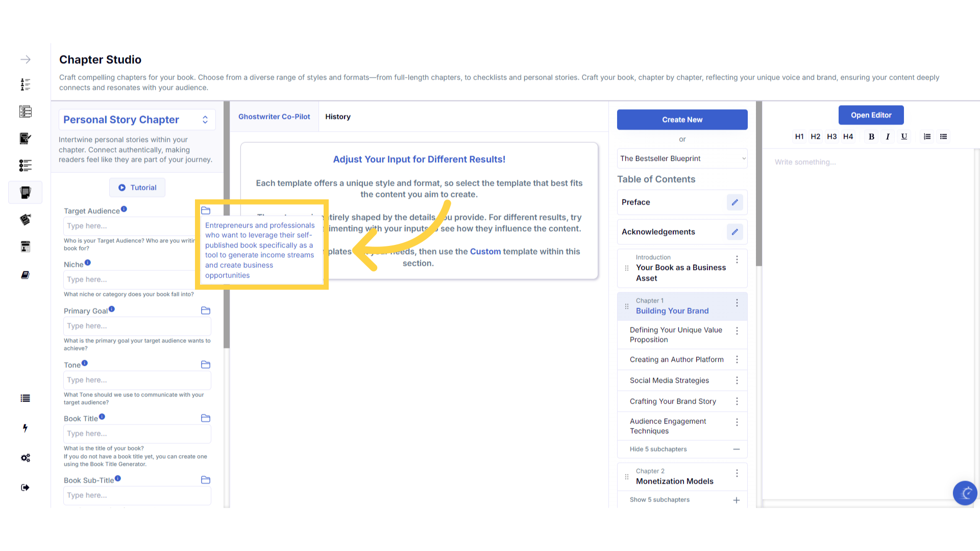Open three-dot menu for Social Media Strategies
Image resolution: width=980 pixels, height=551 pixels.
coord(737,381)
